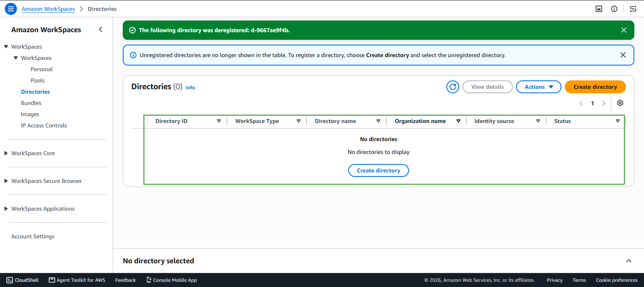This screenshot has height=287, width=644.
Task: Click the CloudShell terminal icon in header
Action: coord(599,9)
